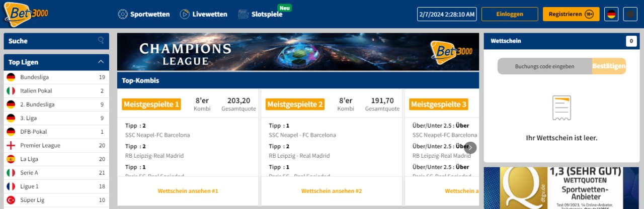This screenshot has width=644, height=209.
Task: Click the Slotspiele slot machine icon
Action: pyautogui.click(x=244, y=14)
